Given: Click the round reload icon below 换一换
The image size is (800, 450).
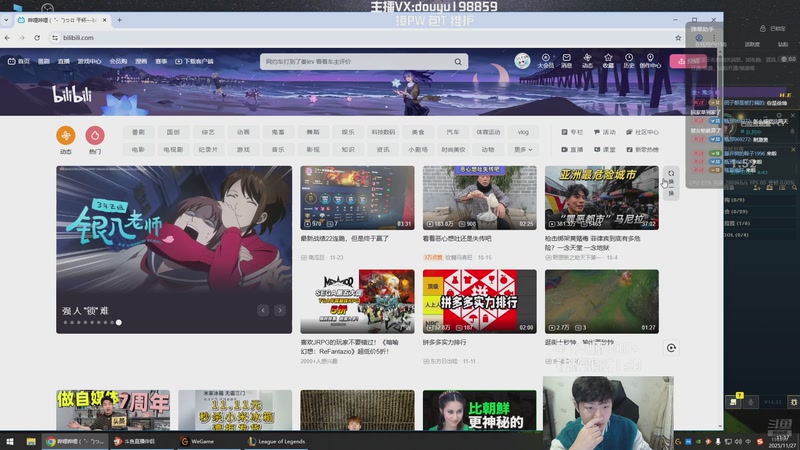Looking at the screenshot, I should [671, 348].
